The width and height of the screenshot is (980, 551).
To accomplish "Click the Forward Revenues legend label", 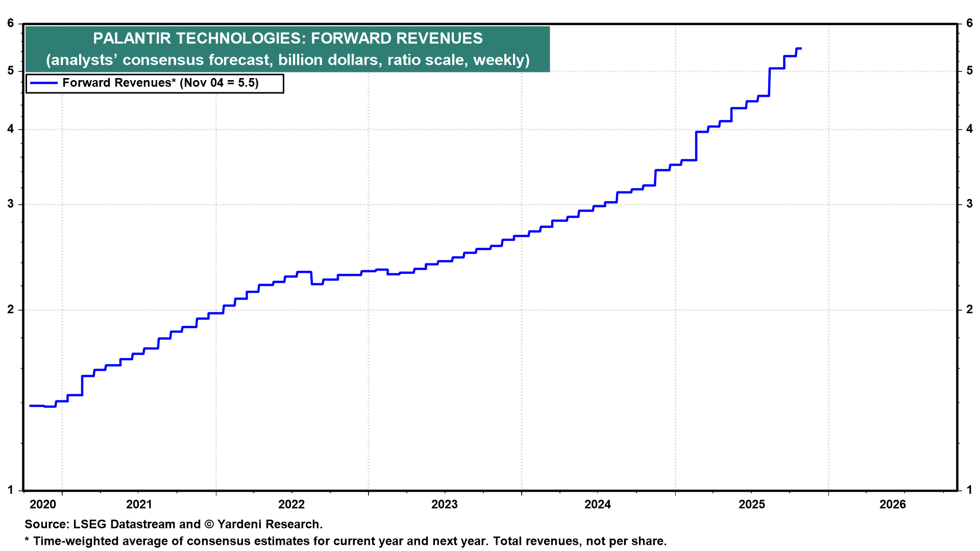I will pos(160,83).
